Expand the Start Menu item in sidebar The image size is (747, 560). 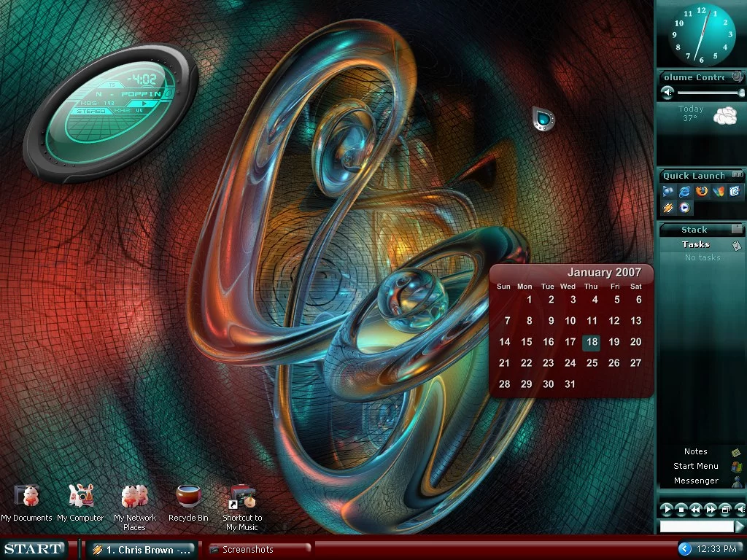[696, 466]
